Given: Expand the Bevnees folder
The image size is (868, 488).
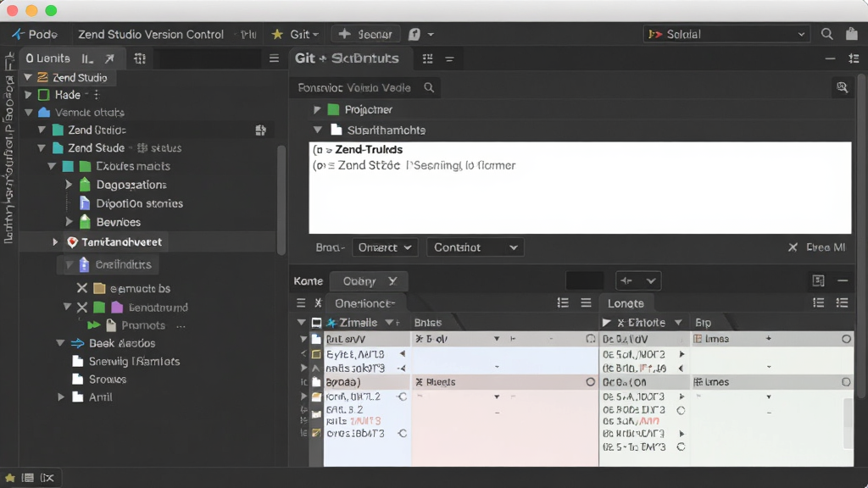Looking at the screenshot, I should click(69, 222).
